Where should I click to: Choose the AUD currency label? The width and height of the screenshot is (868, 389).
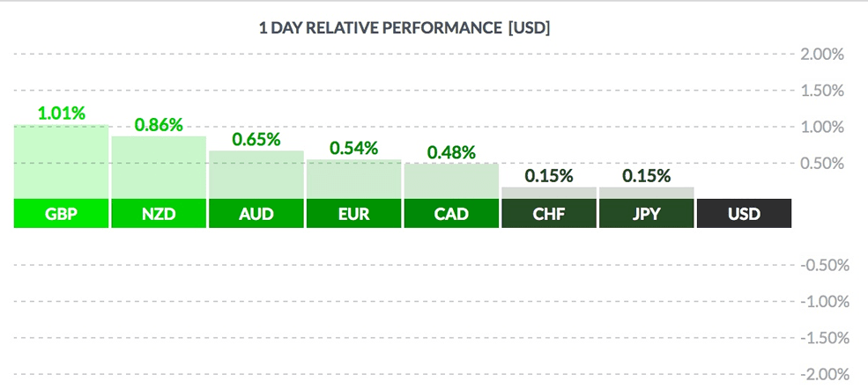tap(256, 214)
